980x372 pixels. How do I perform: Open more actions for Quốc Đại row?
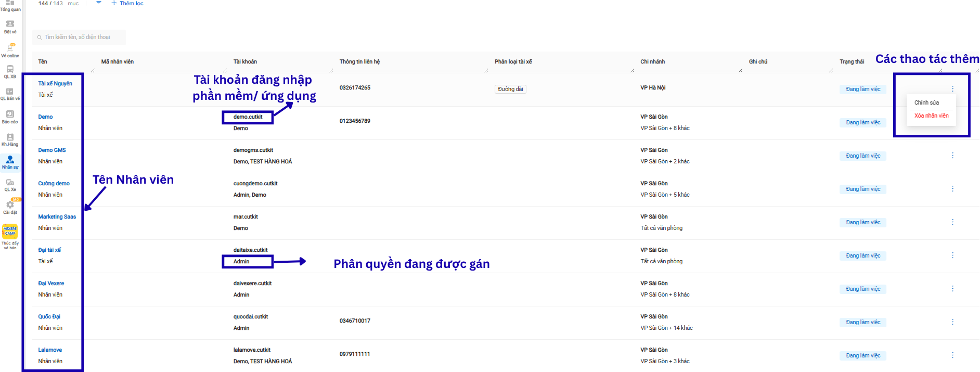[952, 322]
